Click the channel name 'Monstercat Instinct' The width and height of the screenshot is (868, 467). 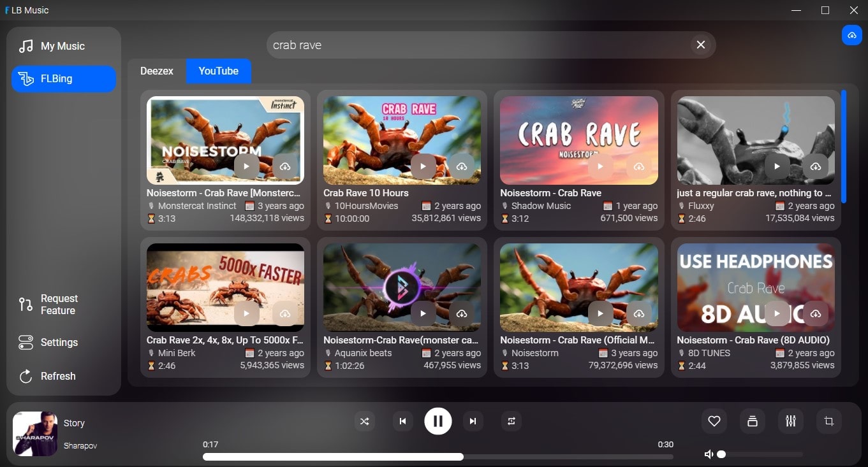tap(197, 206)
